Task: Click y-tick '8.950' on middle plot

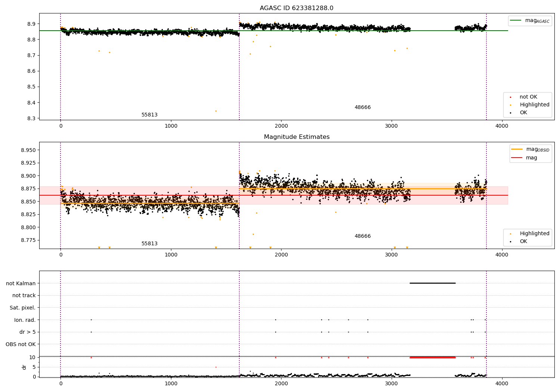Action: (x=28, y=150)
